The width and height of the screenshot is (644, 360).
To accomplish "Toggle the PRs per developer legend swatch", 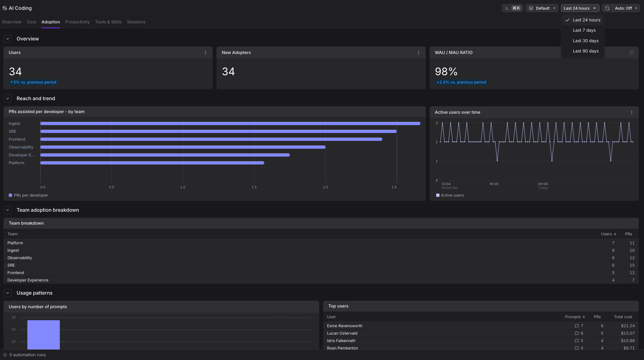I will (x=10, y=195).
